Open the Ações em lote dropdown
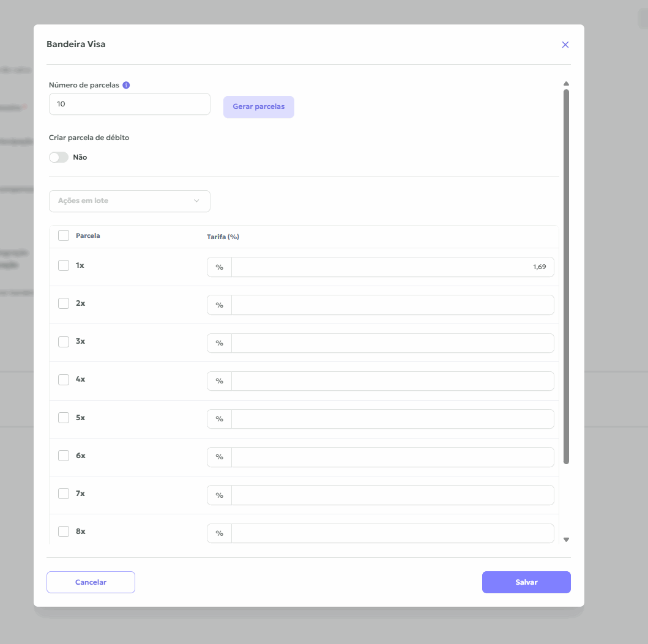Screen dimensions: 648x644 (129, 201)
